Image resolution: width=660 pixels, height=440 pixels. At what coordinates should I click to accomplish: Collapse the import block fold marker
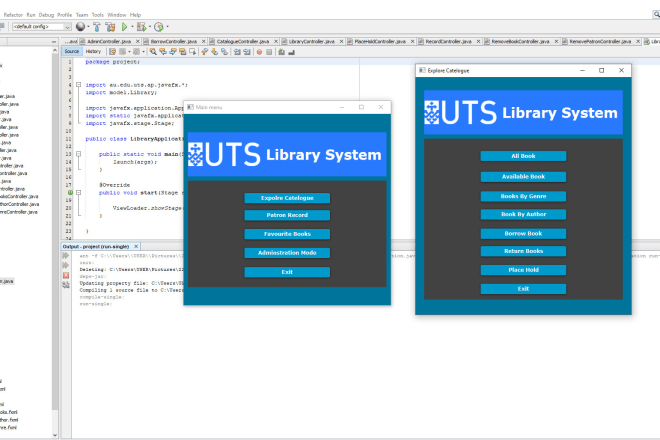point(78,85)
